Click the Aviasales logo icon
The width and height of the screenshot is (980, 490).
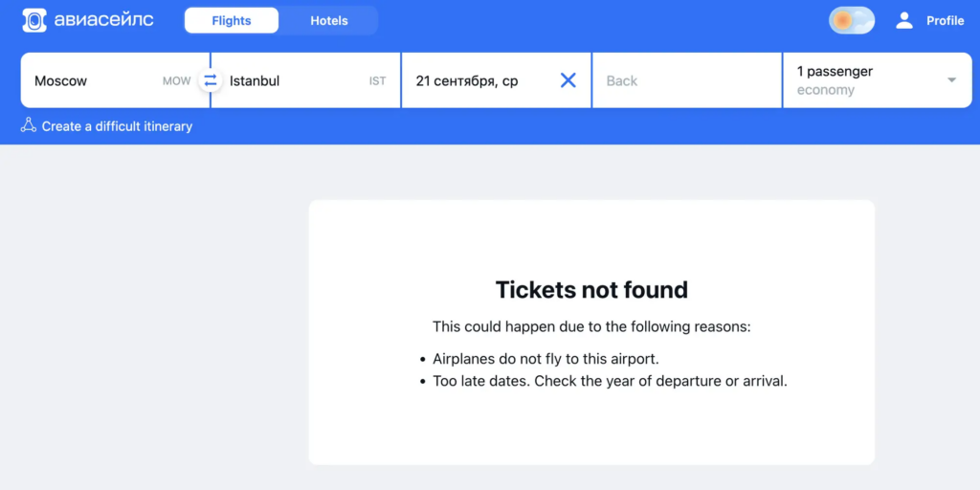tap(34, 20)
